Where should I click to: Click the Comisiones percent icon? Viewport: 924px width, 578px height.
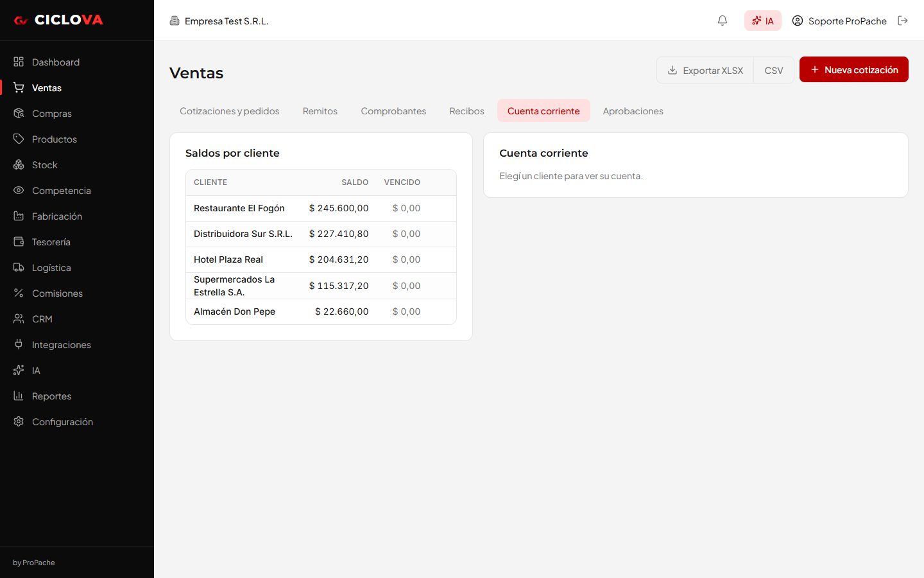[19, 293]
